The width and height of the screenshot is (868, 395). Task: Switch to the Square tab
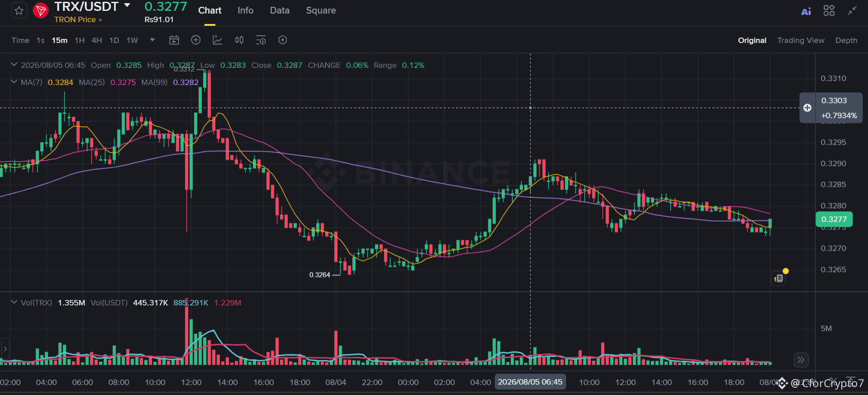[321, 10]
